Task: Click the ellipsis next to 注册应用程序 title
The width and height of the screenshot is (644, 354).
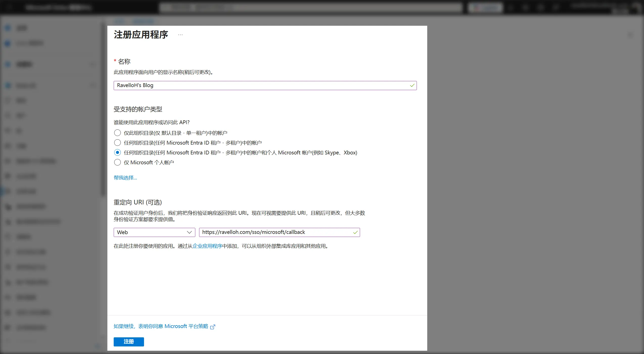Action: click(x=180, y=35)
